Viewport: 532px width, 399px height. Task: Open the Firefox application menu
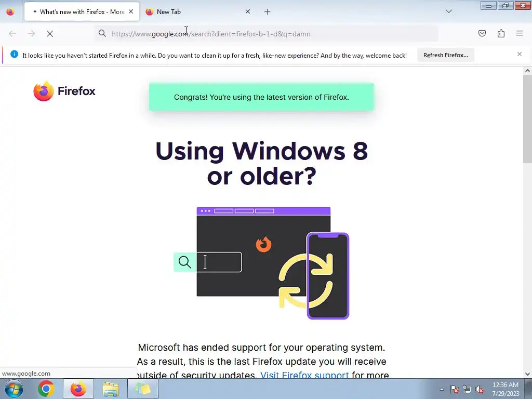[x=520, y=33]
